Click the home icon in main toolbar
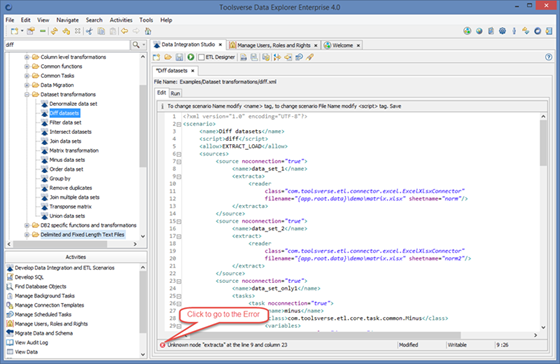Viewport: 560px width, 364px height. tap(148, 31)
